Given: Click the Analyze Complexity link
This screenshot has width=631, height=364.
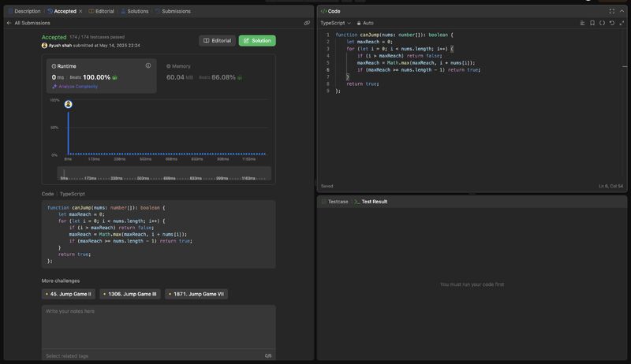Looking at the screenshot, I should pyautogui.click(x=75, y=87).
